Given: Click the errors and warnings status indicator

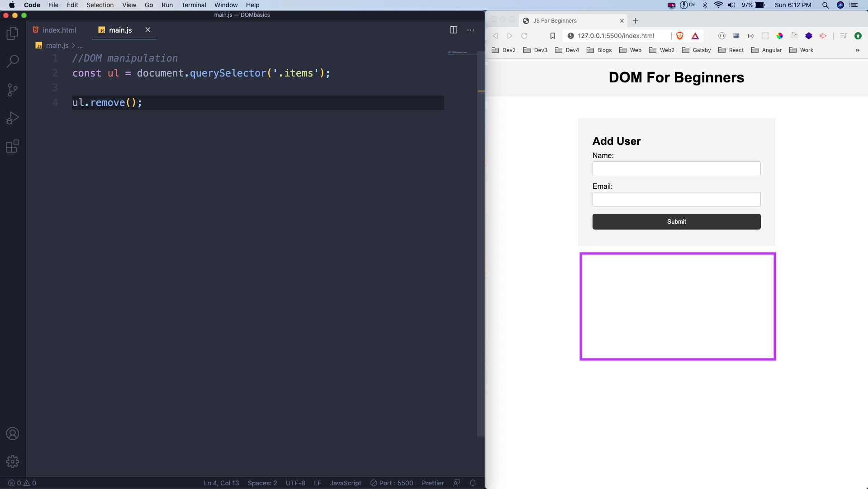Looking at the screenshot, I should [x=22, y=483].
